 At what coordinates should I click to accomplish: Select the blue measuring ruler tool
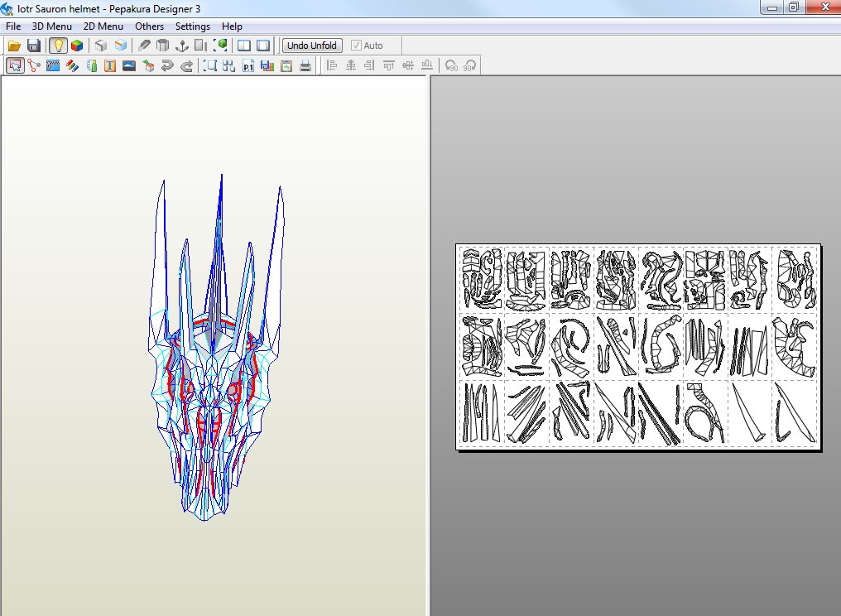coord(53,66)
